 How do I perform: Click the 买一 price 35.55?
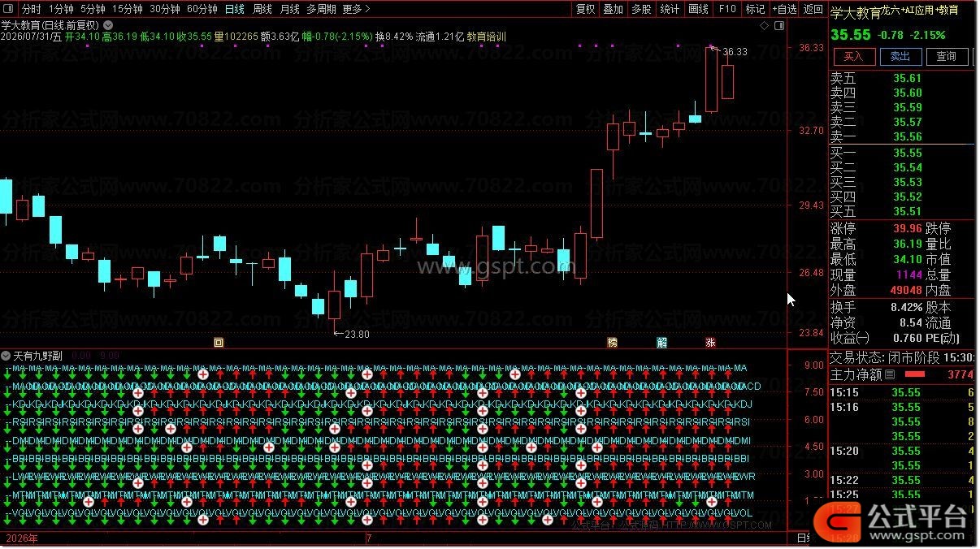point(908,153)
